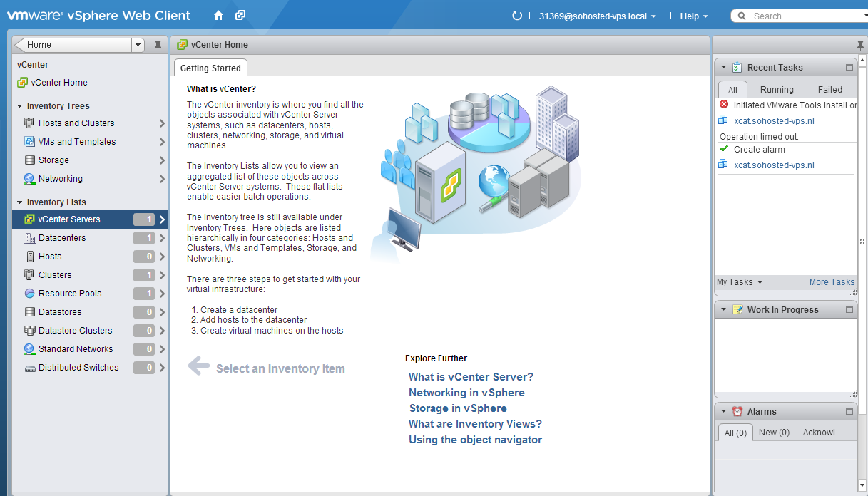This screenshot has height=496, width=868.
Task: Collapse the Inventory Trees section
Action: (x=20, y=106)
